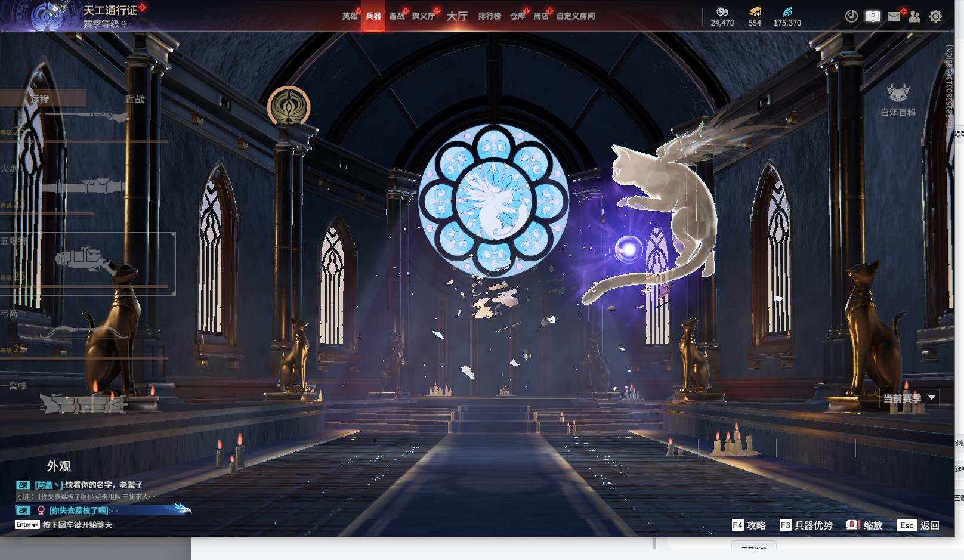Select the 弓箭 bow weapon
964x560 pixels.
point(84,332)
